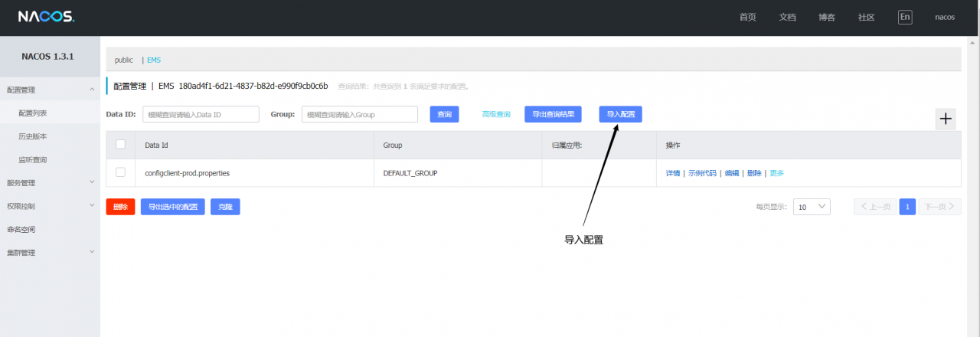
Task: Open the page size dropdown showing 10
Action: click(x=812, y=207)
